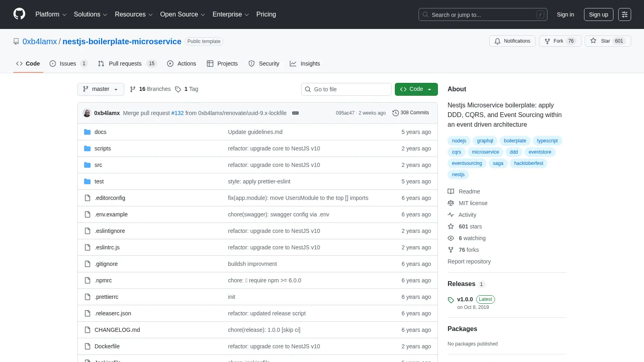Switch to the Issues tab
Screen dimensions: 644x362
[x=68, y=64]
